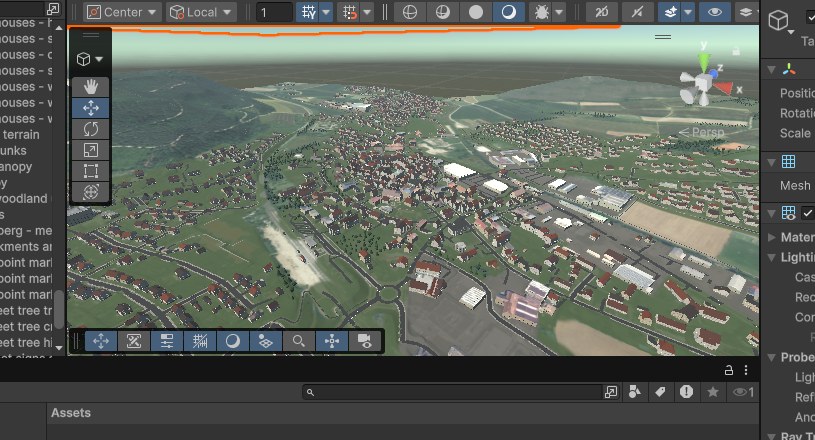Screen dimensions: 815x440
Task: Select the 'terrain' row in Hierarchy
Action: tap(26, 135)
